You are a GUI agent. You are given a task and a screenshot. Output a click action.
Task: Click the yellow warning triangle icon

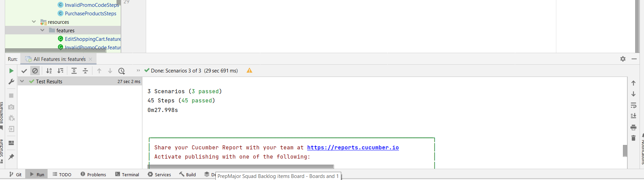click(x=249, y=70)
